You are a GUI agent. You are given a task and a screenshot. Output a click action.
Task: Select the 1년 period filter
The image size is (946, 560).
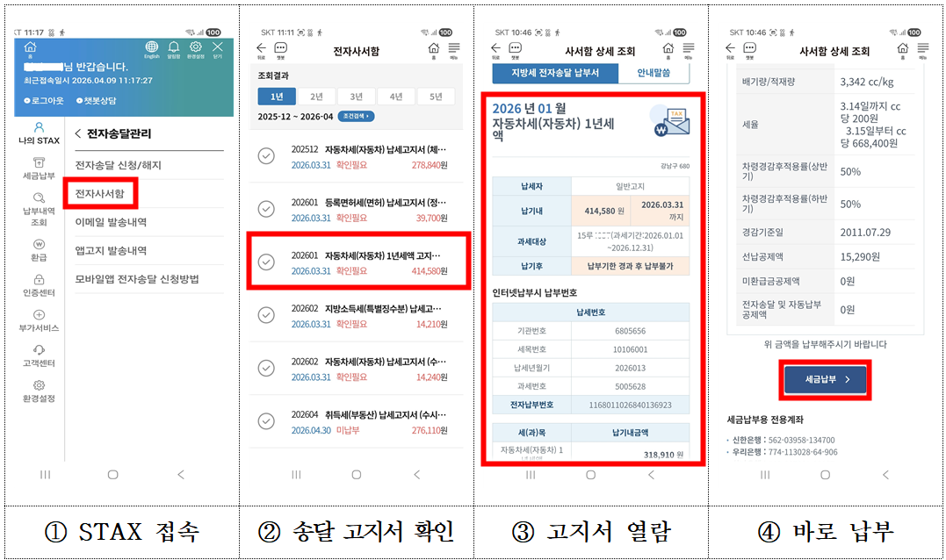pyautogui.click(x=277, y=95)
